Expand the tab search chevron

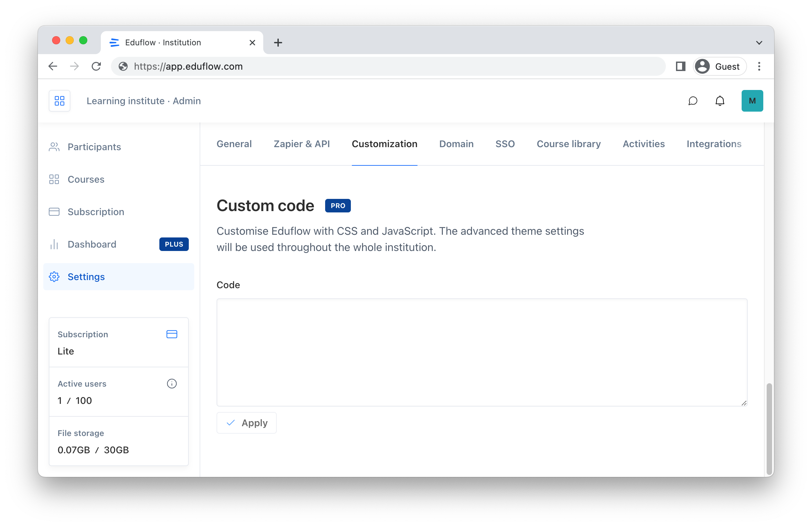(x=759, y=43)
